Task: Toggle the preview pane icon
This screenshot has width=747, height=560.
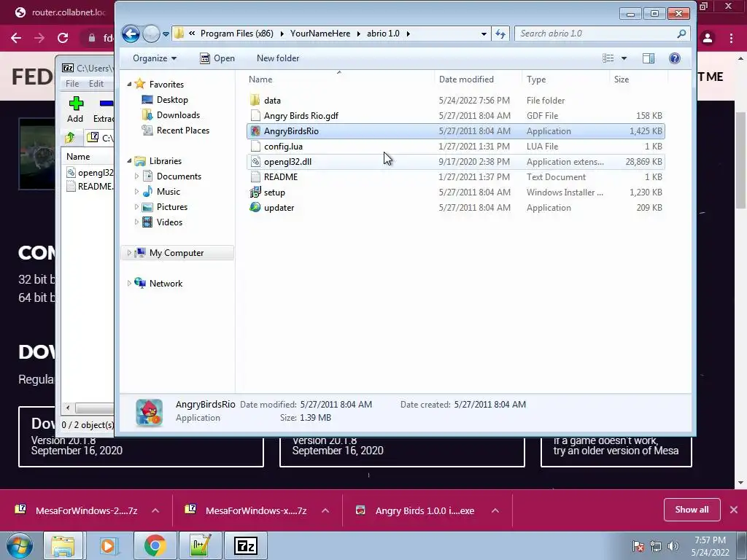Action: coord(648,58)
